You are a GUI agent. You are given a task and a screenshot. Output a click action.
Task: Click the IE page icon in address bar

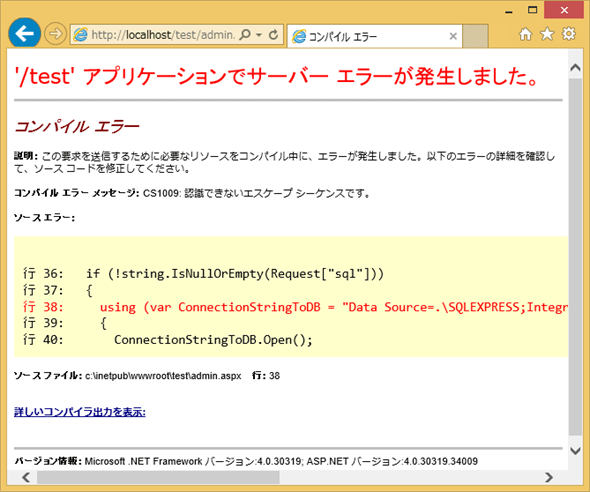tap(80, 35)
